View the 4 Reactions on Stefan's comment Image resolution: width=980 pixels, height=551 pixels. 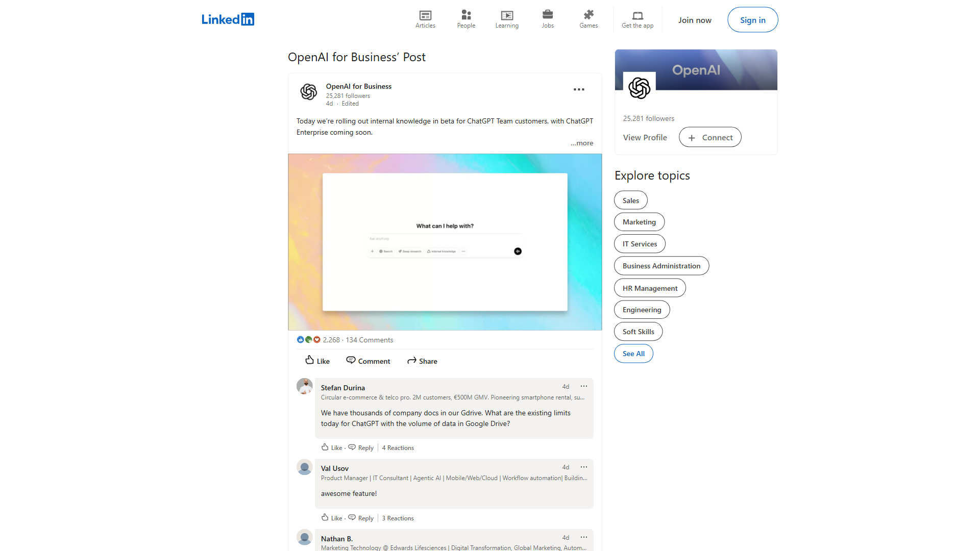coord(398,448)
